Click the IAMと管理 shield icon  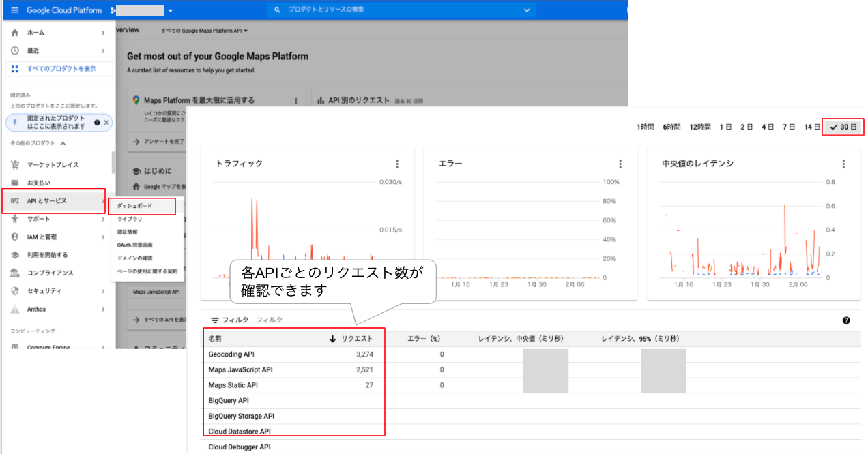tap(15, 237)
